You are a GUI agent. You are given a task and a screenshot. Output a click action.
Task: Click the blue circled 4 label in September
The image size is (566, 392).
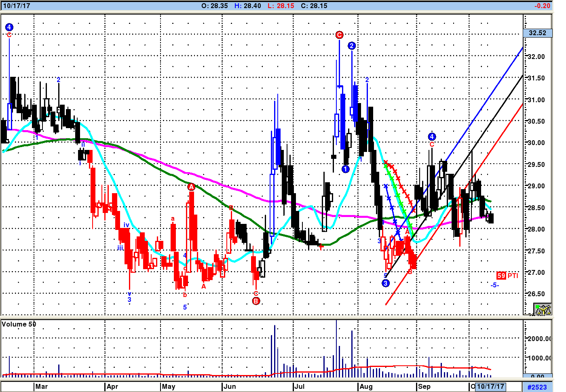point(432,137)
